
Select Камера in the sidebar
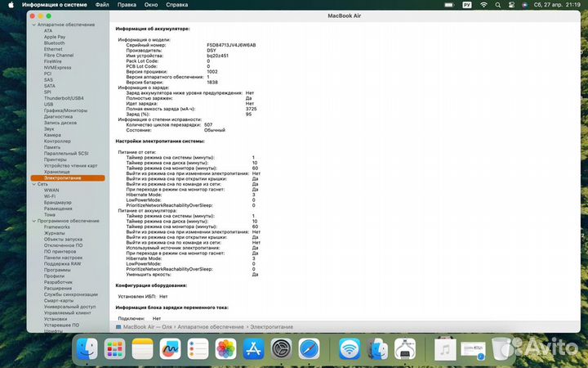point(52,135)
